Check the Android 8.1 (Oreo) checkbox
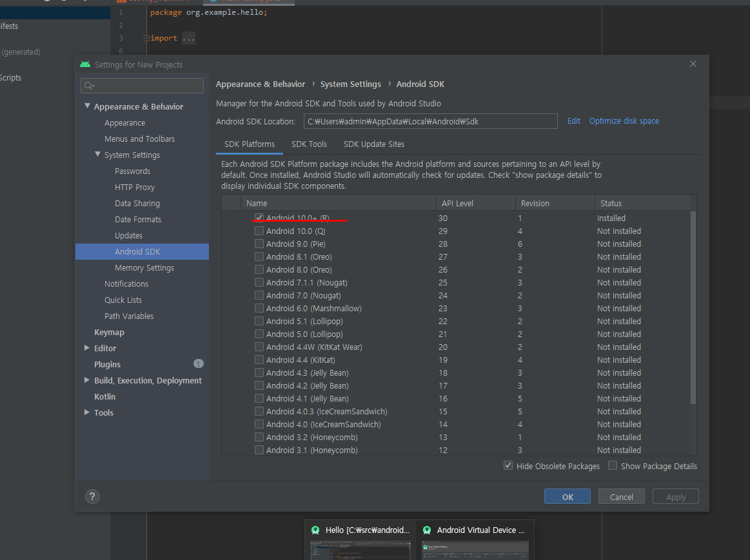This screenshot has width=750, height=560. [259, 256]
